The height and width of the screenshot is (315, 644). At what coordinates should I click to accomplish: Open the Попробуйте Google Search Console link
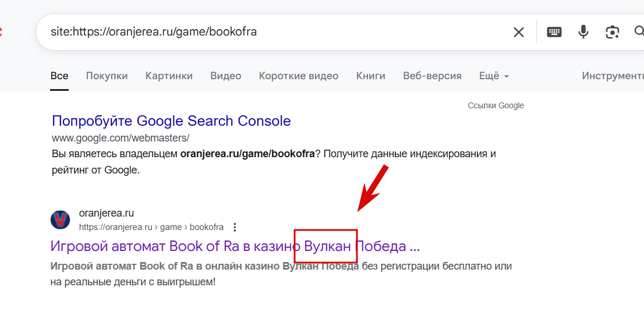pyautogui.click(x=171, y=121)
